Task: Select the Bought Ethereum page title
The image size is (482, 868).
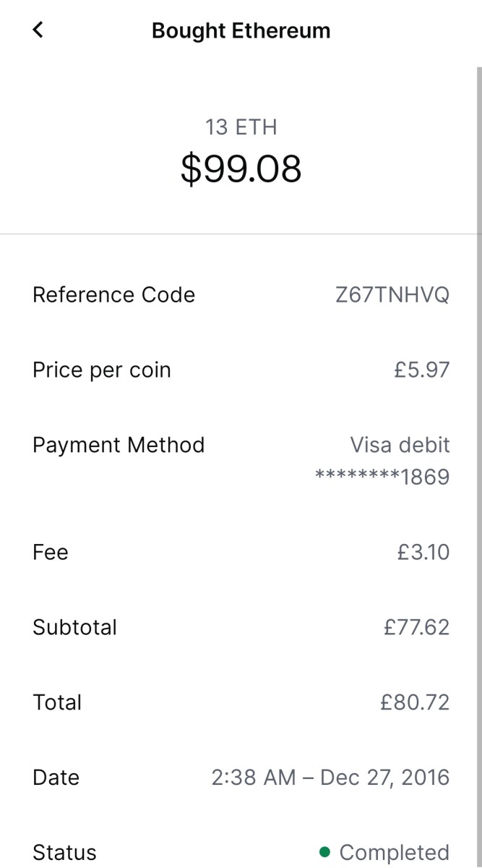Action: [241, 31]
